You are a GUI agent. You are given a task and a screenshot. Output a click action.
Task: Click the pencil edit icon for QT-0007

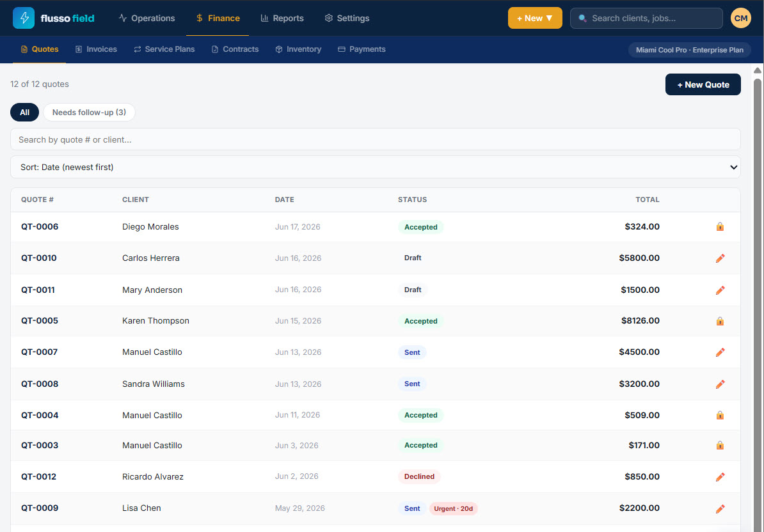click(720, 352)
